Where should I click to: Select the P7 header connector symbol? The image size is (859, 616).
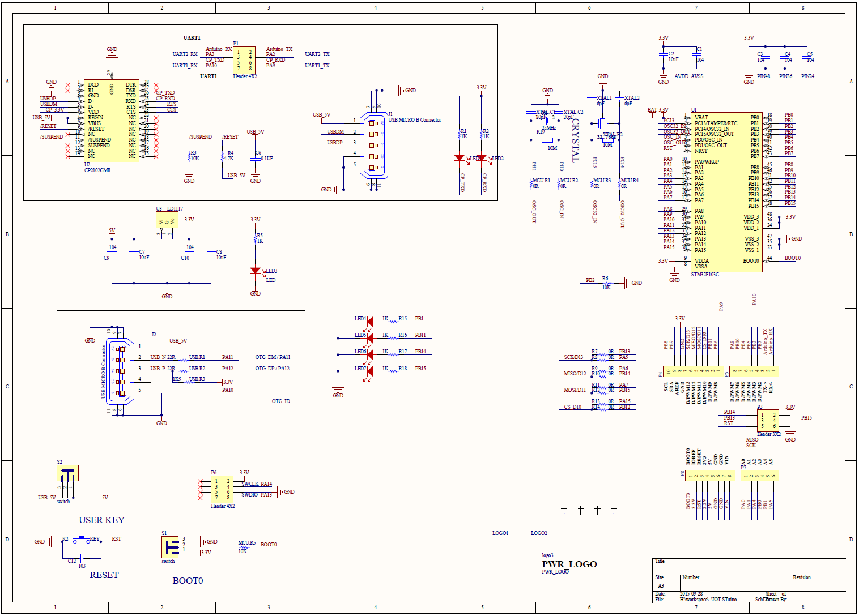(760, 476)
